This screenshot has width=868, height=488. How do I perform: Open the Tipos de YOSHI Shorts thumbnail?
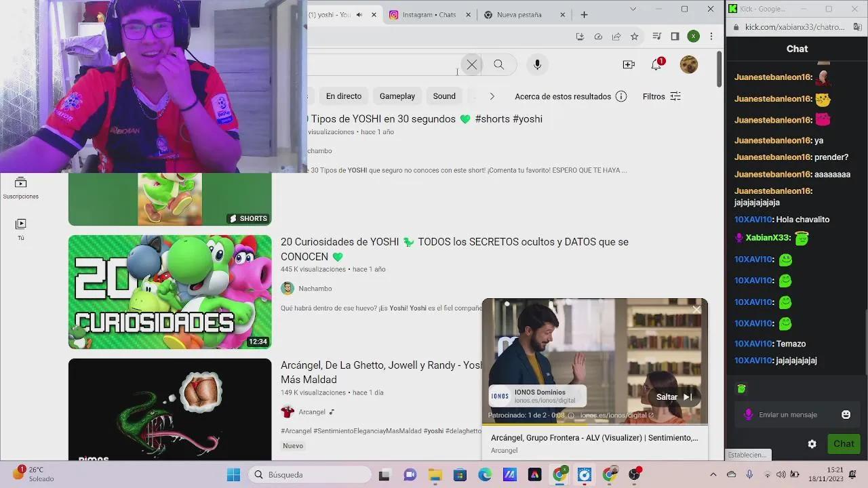tap(170, 199)
